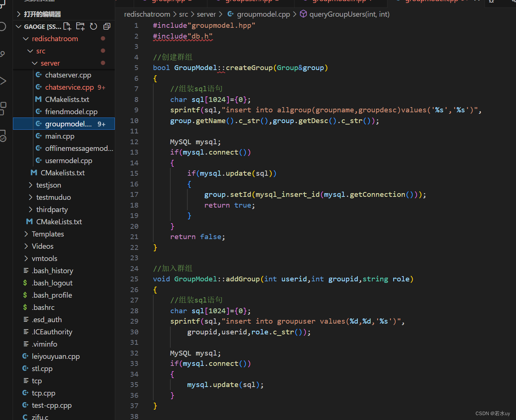Click the New File icon in explorer header

67,26
